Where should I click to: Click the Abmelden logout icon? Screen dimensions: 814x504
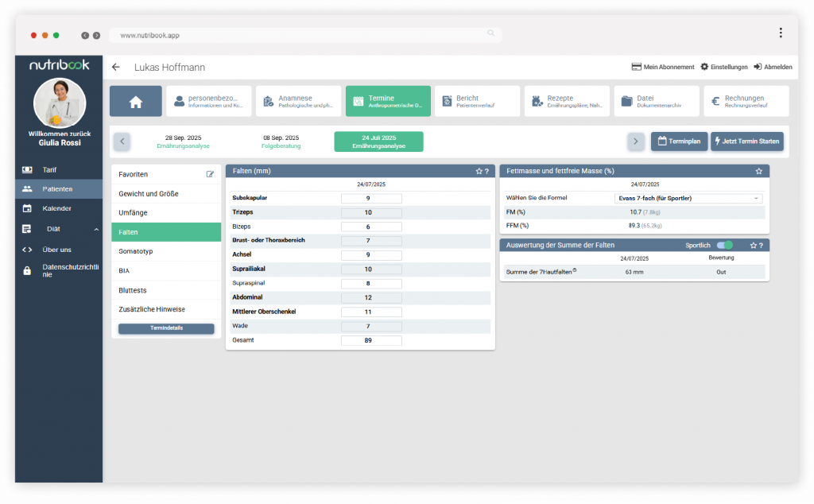(x=758, y=67)
